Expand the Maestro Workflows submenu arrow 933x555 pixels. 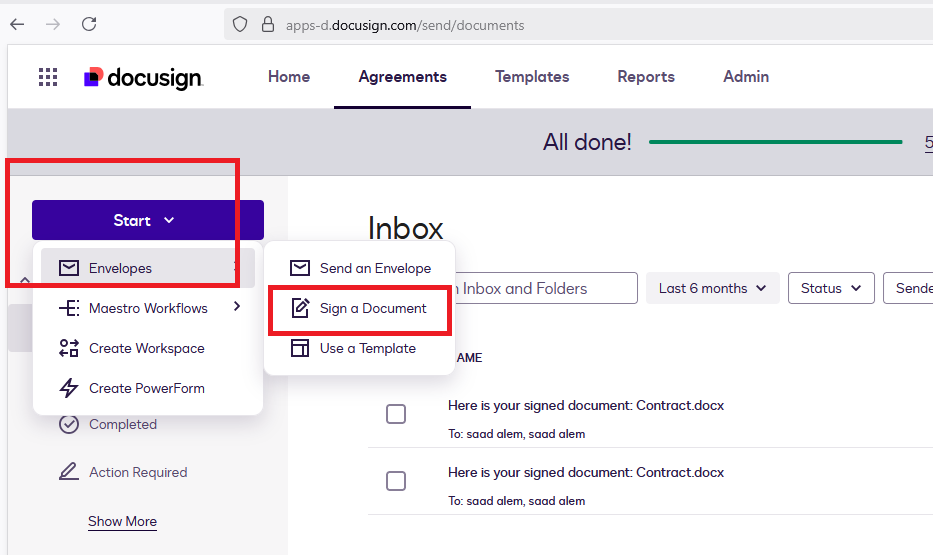tap(237, 306)
